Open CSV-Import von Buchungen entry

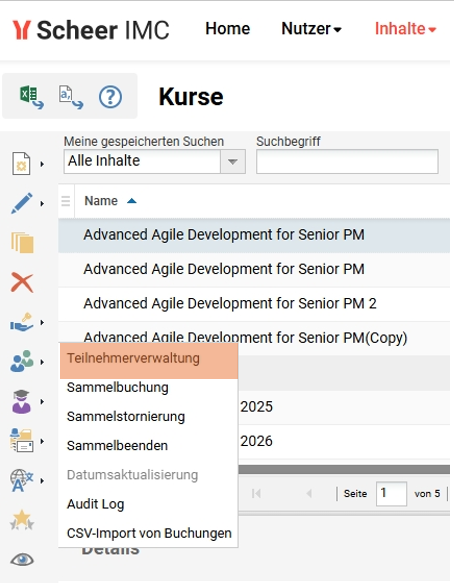[x=149, y=533]
